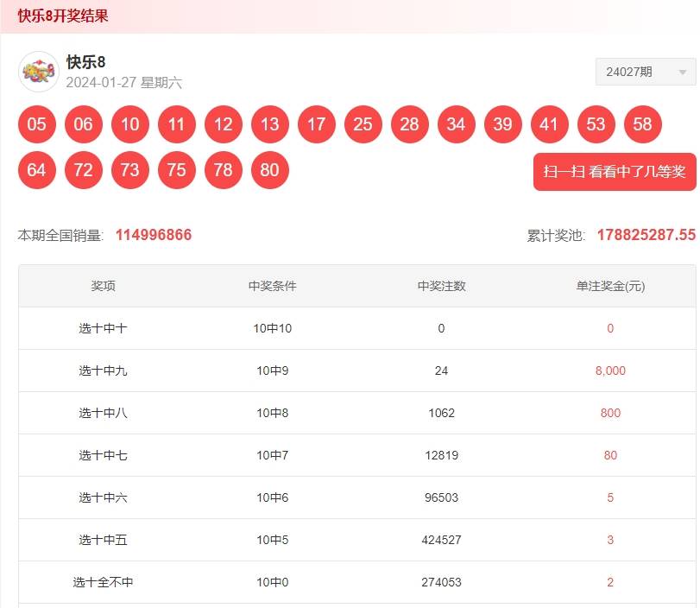
Task: Click the 奖项 column header
Action: click(x=103, y=286)
